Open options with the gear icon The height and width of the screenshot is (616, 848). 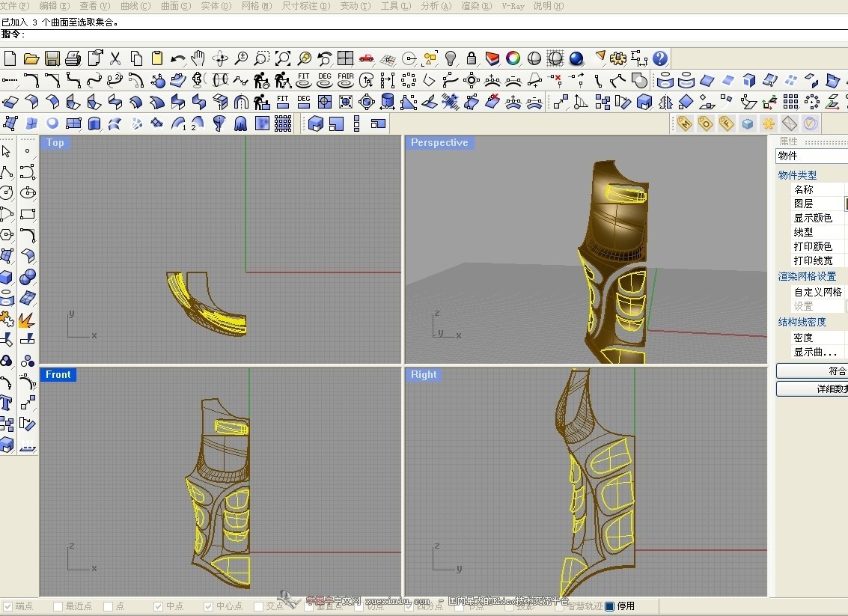[x=618, y=58]
